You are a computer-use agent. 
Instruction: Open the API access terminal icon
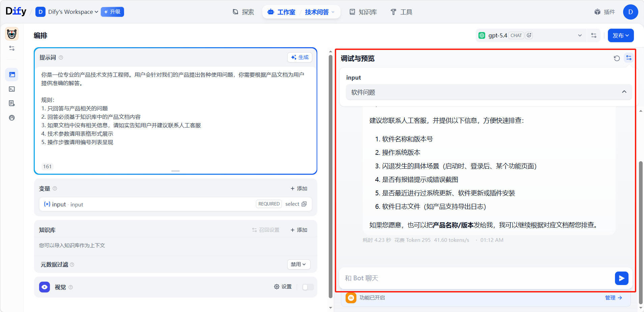(x=12, y=89)
